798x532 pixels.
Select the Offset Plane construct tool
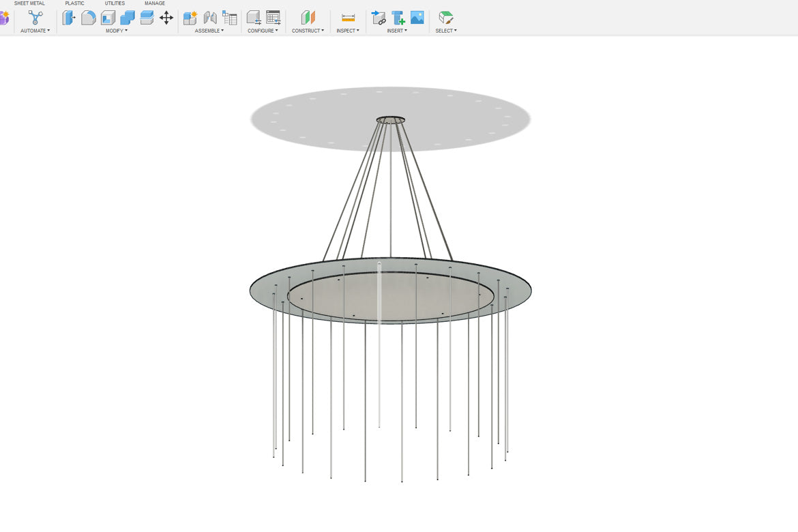coord(308,18)
